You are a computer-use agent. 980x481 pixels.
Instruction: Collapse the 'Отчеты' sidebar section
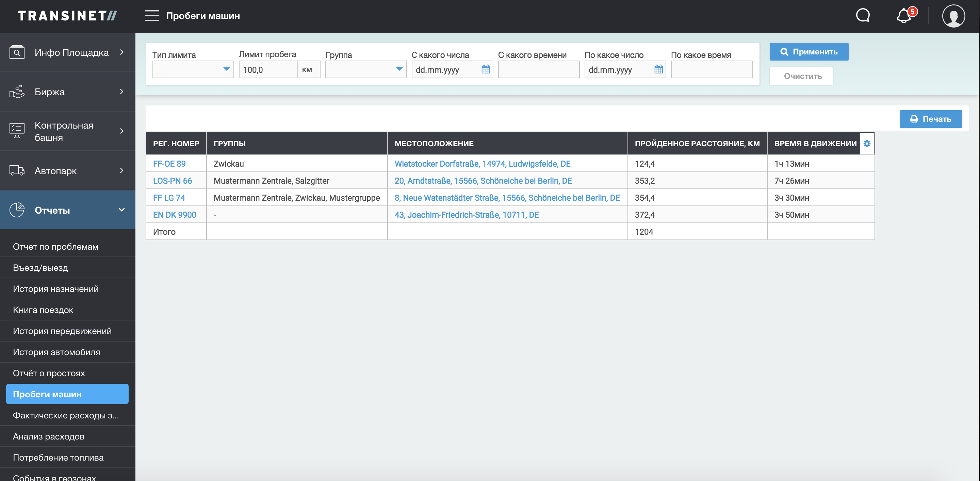(x=68, y=210)
